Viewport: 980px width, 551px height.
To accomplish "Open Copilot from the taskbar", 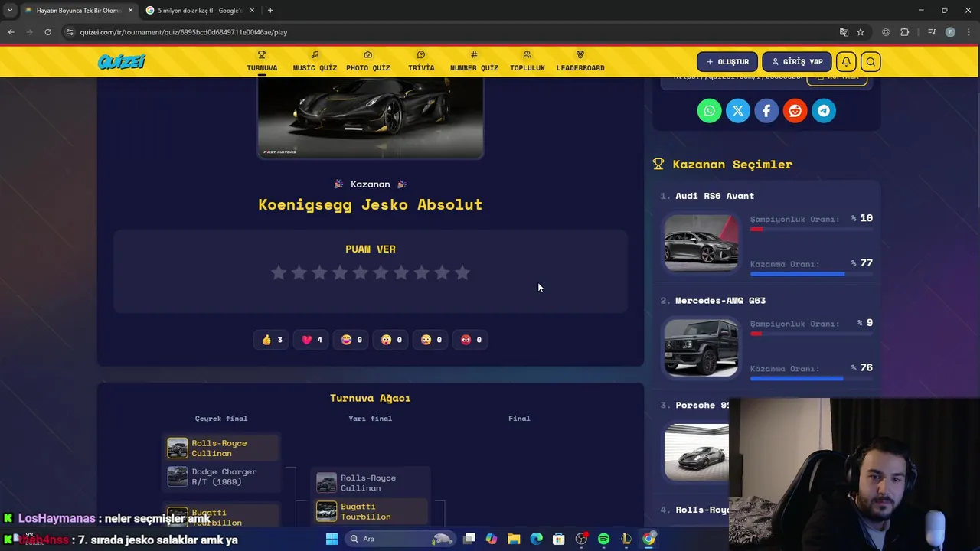I will click(492, 539).
